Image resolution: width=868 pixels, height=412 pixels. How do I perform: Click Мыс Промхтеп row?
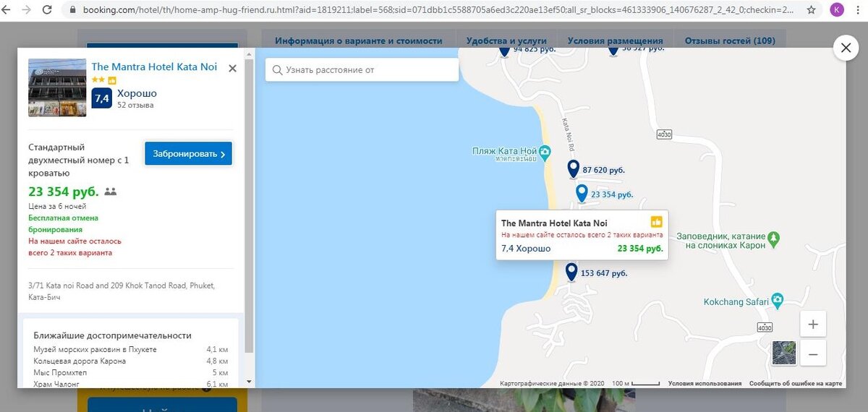pyautogui.click(x=131, y=373)
